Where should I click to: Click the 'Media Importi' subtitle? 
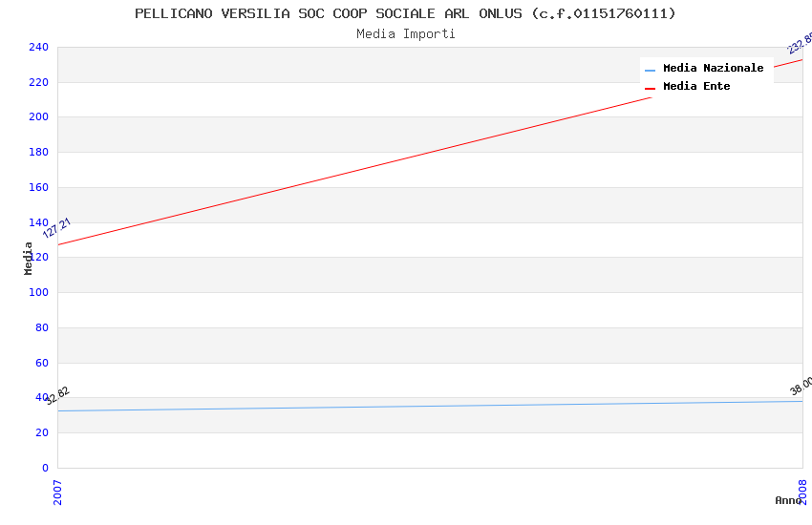405,34
